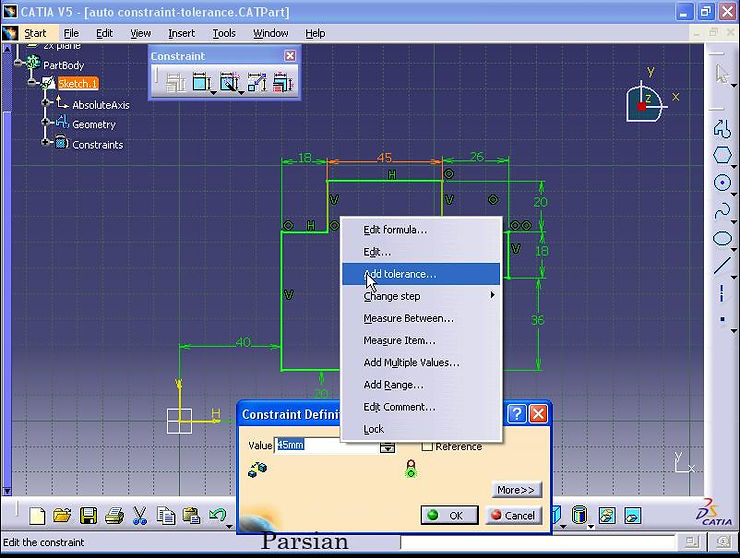Click the Edit Multi-Constraint icon
This screenshot has height=558, width=740.
[x=283, y=83]
